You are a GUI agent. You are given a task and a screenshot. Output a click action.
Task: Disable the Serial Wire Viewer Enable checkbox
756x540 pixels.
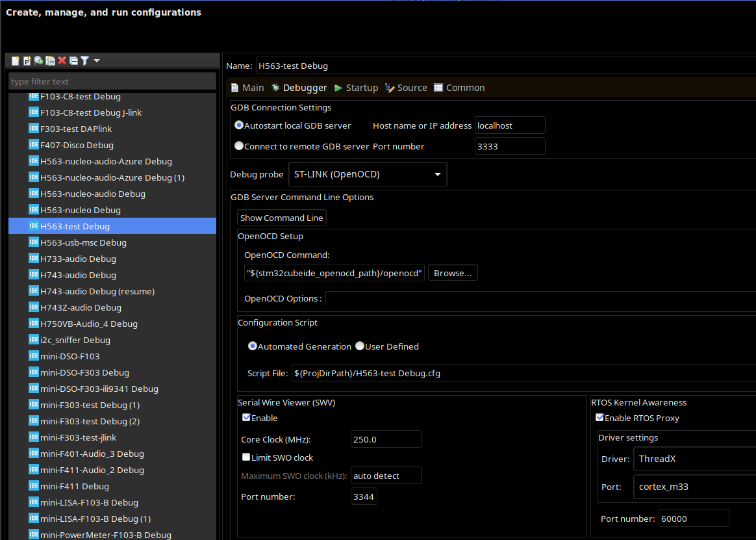click(x=247, y=418)
